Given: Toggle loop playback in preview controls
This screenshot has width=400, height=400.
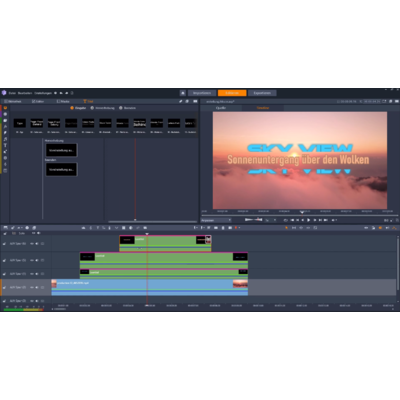Looking at the screenshot, I should [286, 220].
